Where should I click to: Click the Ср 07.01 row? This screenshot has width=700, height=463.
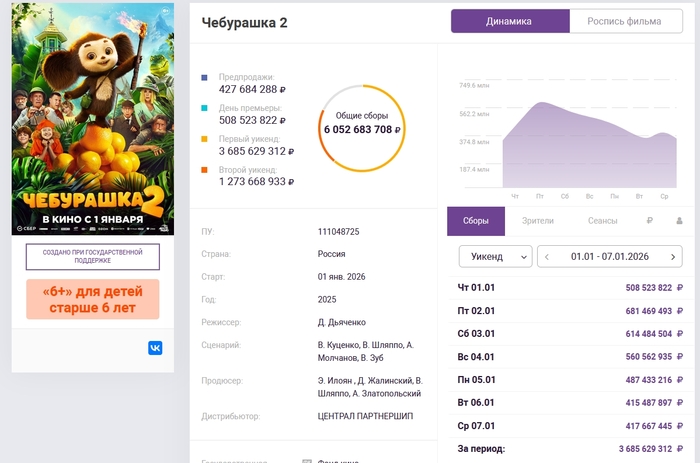(570, 425)
